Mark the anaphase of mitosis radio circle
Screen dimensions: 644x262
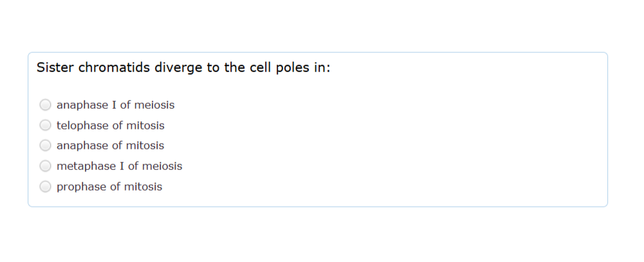(x=45, y=145)
